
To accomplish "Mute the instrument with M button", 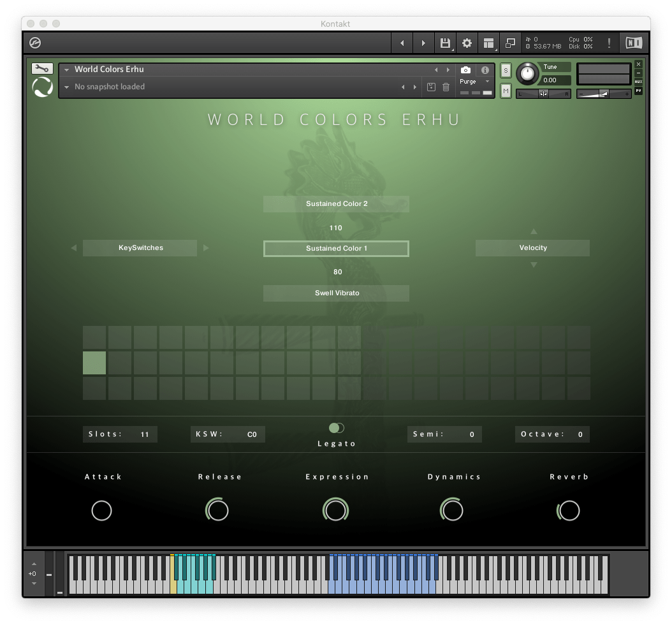I will (x=506, y=91).
